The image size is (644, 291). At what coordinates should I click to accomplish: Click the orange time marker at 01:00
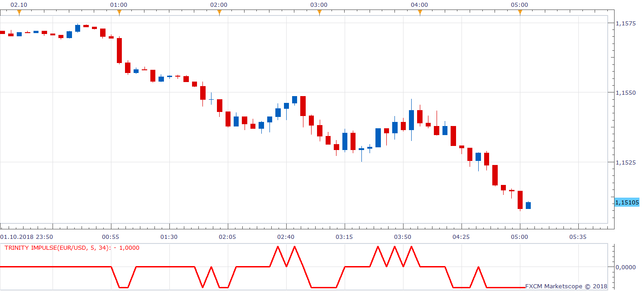pos(119,13)
